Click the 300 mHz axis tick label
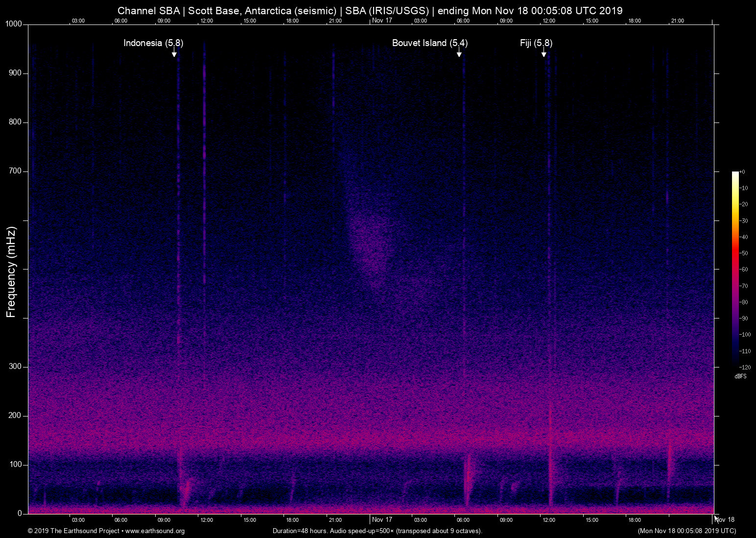Image resolution: width=756 pixels, height=538 pixels. tap(15, 366)
